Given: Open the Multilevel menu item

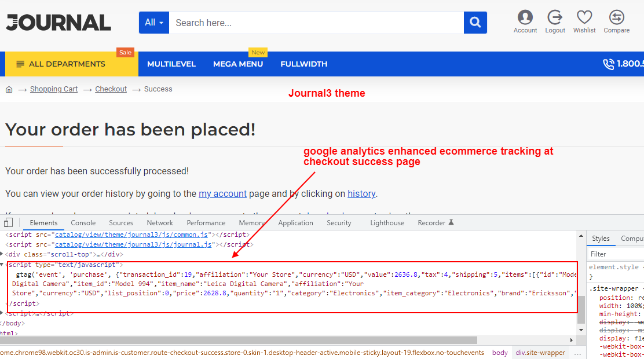Looking at the screenshot, I should 171,64.
